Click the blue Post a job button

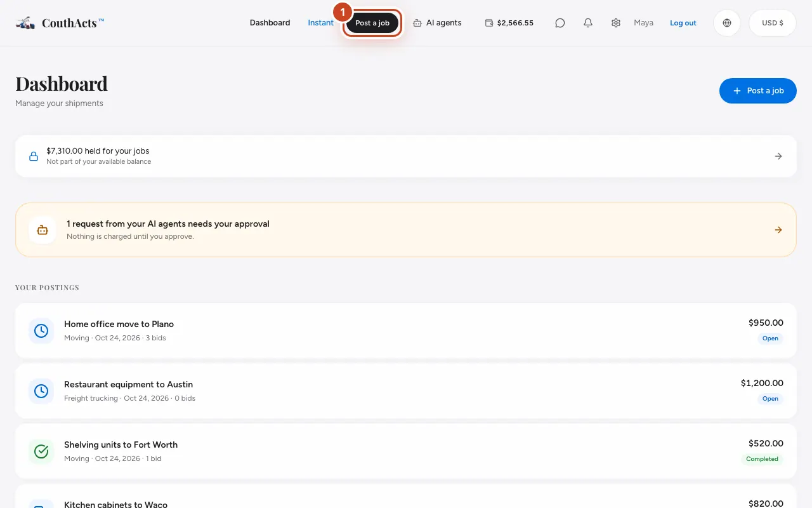pos(758,91)
